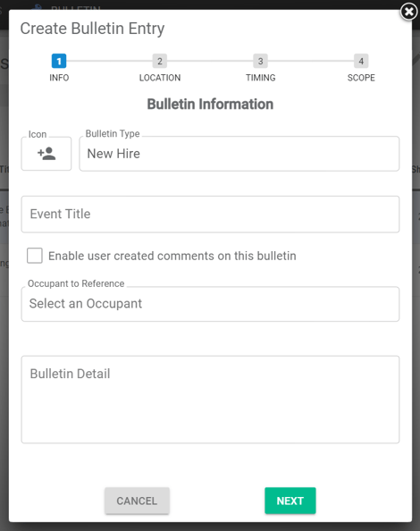Image resolution: width=420 pixels, height=531 pixels.
Task: Click the comments checkbox label text
Action: click(x=172, y=256)
